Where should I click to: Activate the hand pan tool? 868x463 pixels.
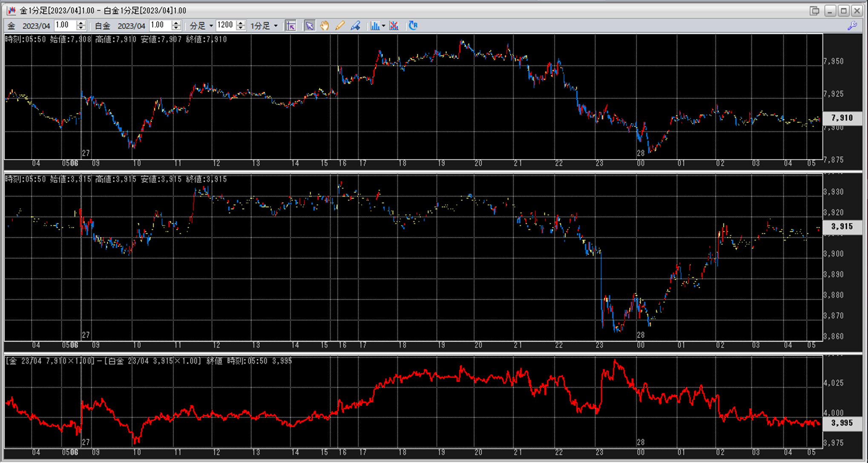(325, 26)
